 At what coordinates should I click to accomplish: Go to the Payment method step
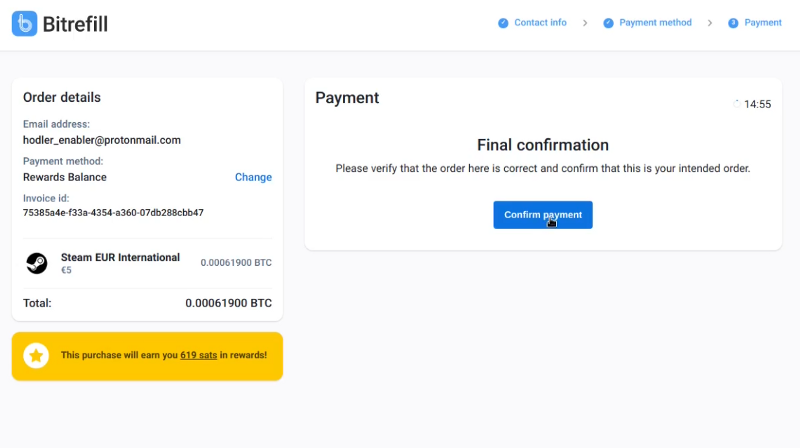[656, 22]
